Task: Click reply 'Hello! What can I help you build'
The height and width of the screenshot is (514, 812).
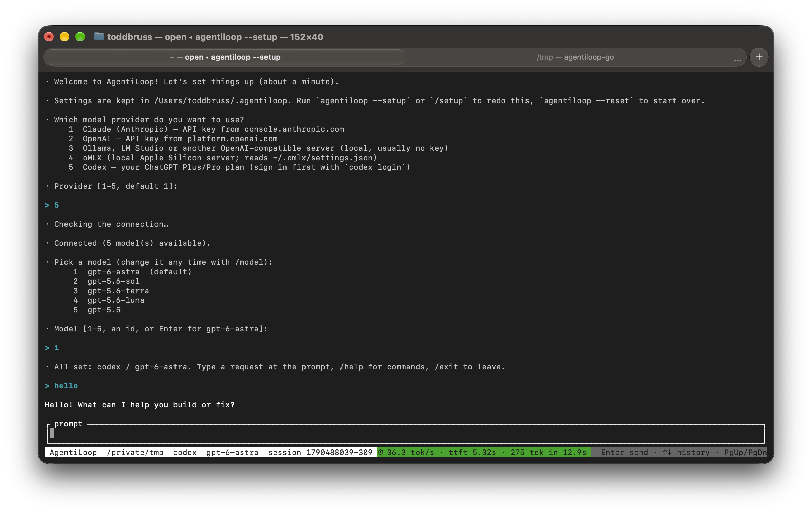Action: [x=140, y=405]
